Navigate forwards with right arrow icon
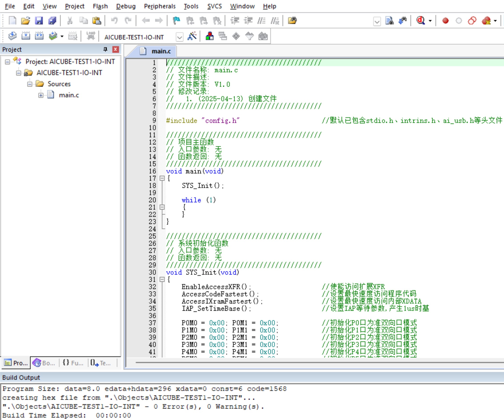Viewport: 504px width, 420px height. (x=159, y=21)
